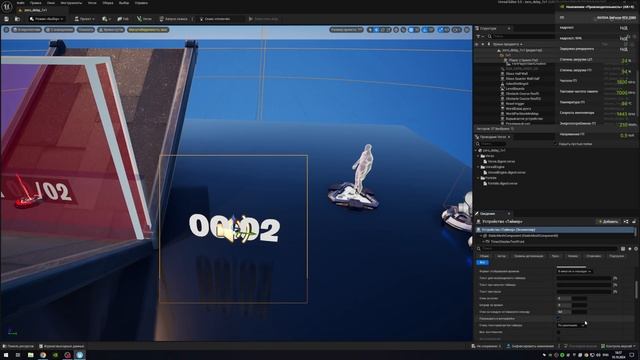Screen dimensions: 640x360
Task: Reset third text property with arrow icon
Action: pos(615,291)
